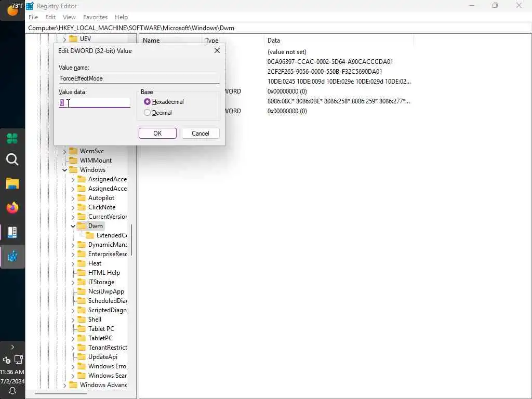Expand the Windows Advanced key

click(64, 385)
